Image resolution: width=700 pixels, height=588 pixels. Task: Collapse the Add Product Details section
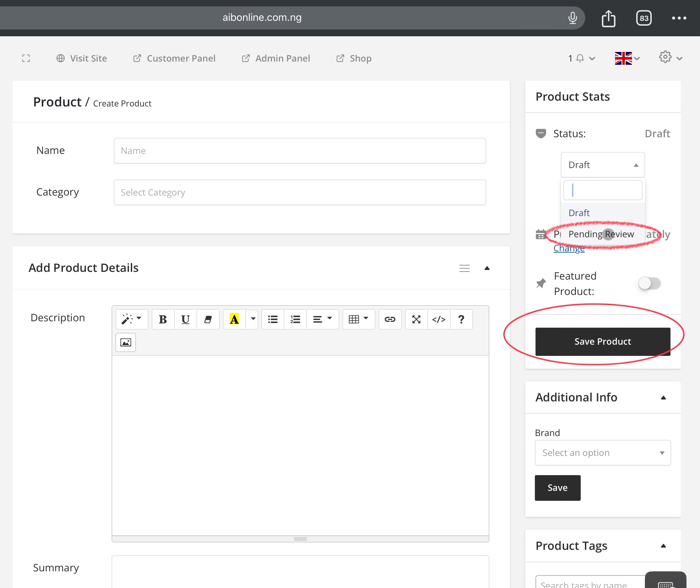coord(487,268)
